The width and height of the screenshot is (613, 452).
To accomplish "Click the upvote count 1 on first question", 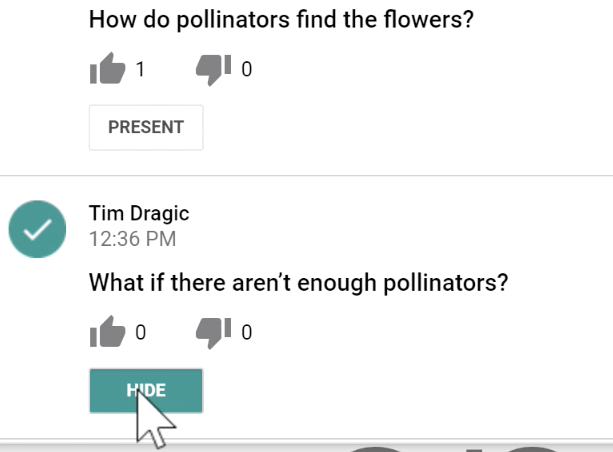I will (x=140, y=70).
